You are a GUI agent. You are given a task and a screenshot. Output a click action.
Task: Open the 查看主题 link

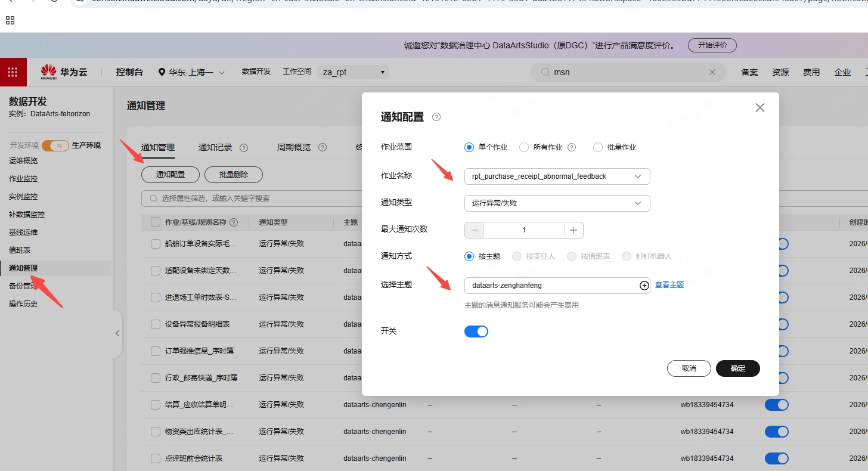[x=669, y=285]
